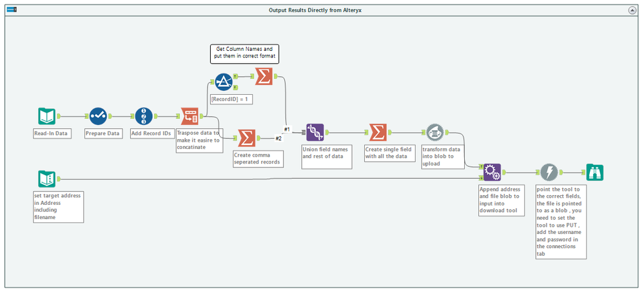644x295 pixels.
Task: Click the 'Get Column Names' comment box
Action: click(245, 54)
